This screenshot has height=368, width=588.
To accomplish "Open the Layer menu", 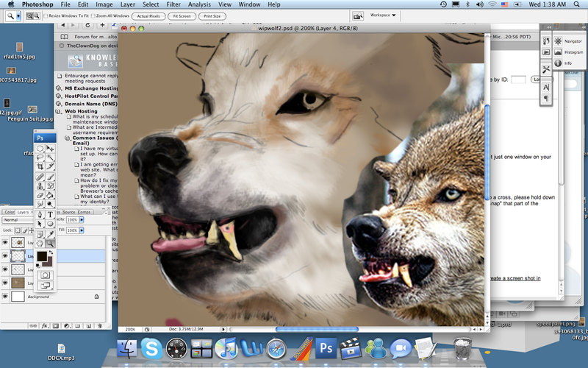I will (127, 4).
